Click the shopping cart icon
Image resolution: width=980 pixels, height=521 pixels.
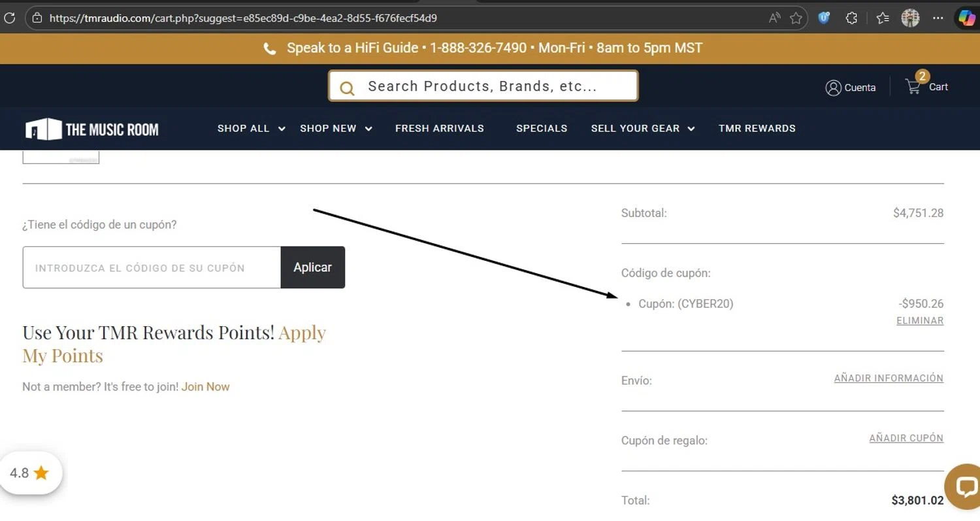(913, 86)
